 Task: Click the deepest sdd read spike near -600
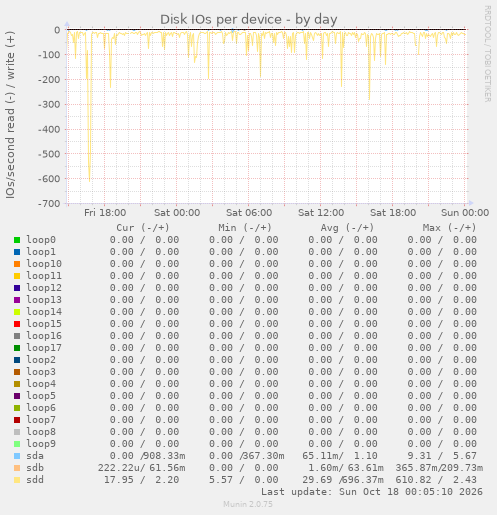(x=89, y=180)
